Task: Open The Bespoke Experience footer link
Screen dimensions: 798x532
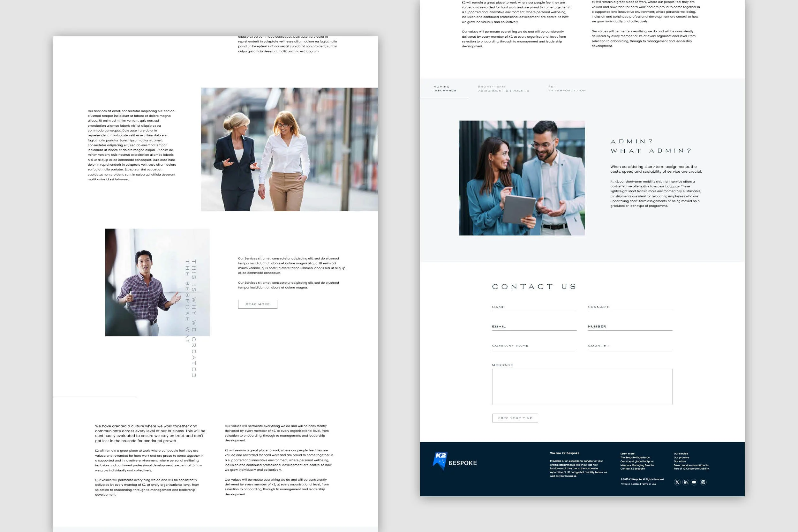Action: (x=635, y=457)
